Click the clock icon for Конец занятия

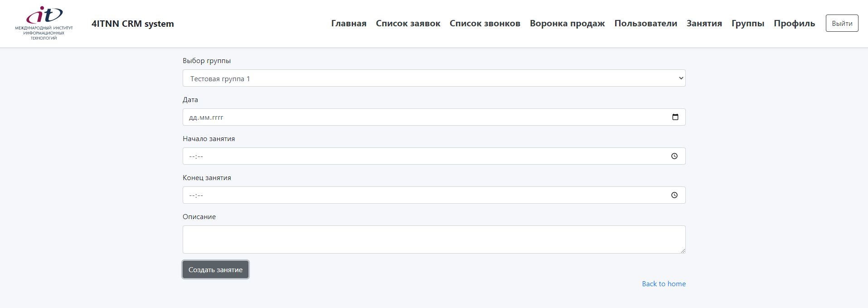(x=674, y=195)
